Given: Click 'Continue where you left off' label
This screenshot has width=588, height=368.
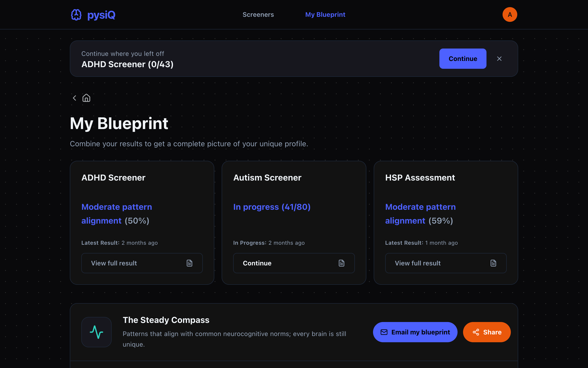Looking at the screenshot, I should tap(122, 54).
